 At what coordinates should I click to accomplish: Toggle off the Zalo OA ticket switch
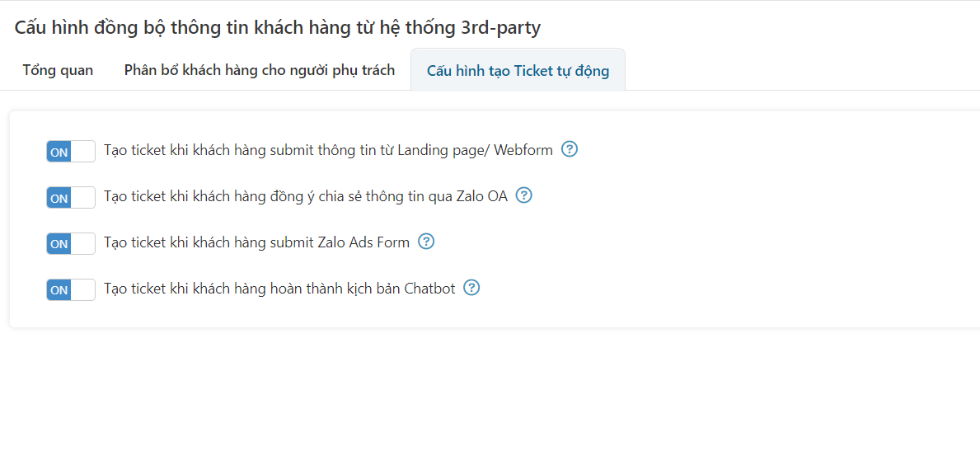[x=71, y=198]
